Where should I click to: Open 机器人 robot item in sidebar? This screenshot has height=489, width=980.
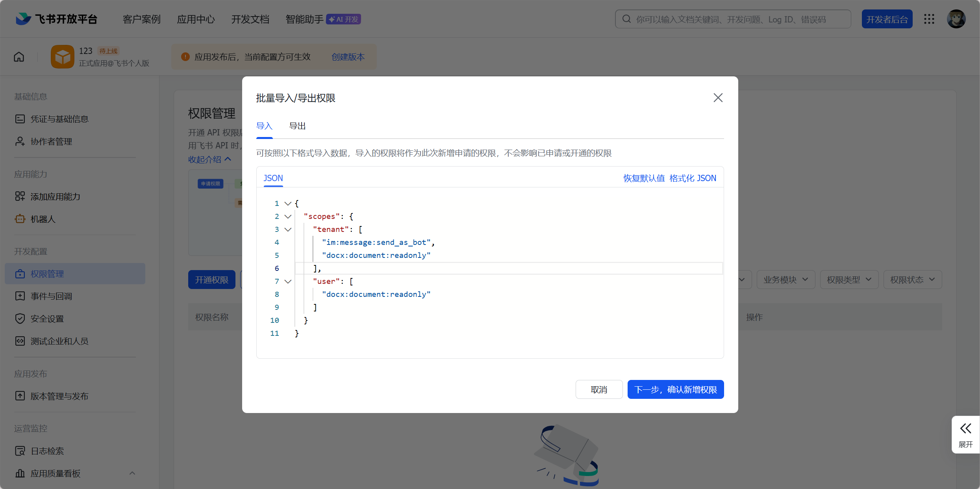43,219
